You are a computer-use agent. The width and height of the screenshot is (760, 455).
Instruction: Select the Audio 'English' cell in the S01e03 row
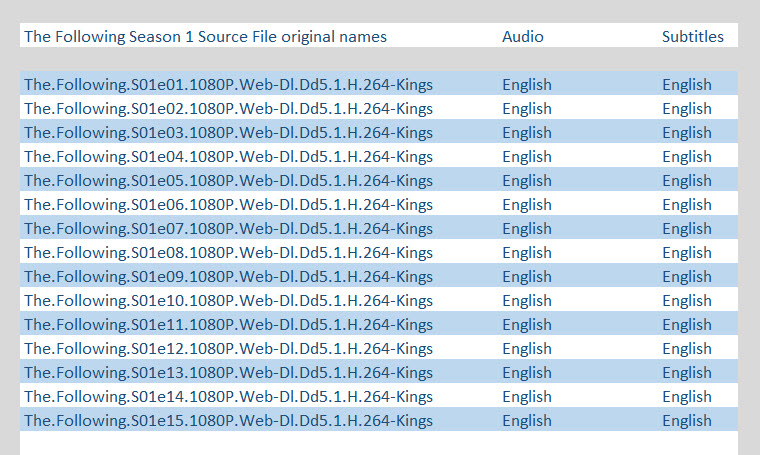click(527, 133)
